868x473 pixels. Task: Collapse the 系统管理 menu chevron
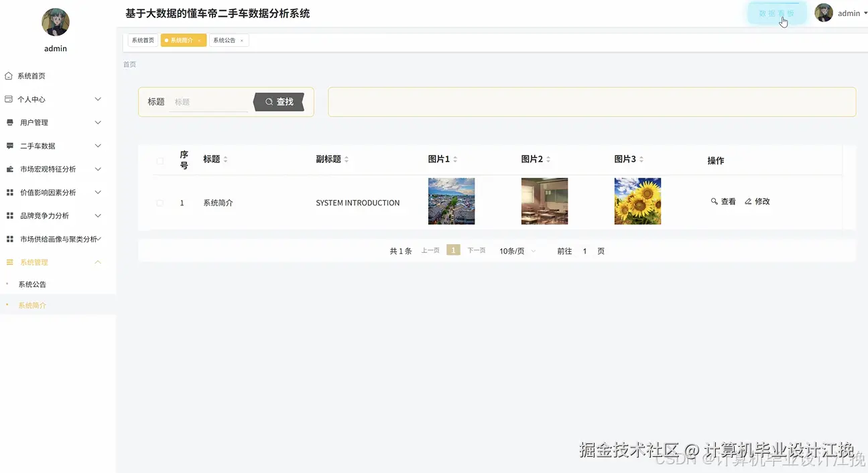98,262
